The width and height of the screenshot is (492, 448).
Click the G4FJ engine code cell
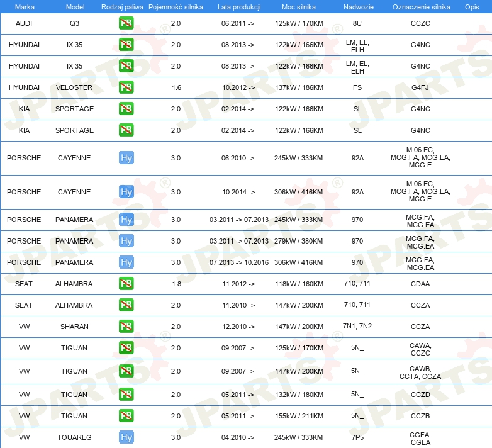click(x=420, y=87)
